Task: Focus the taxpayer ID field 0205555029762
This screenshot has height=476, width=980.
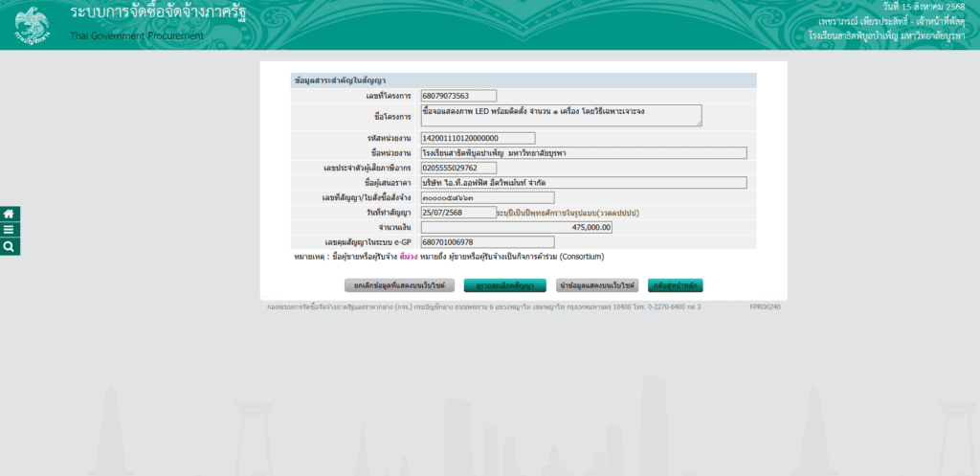Action: 458,168
